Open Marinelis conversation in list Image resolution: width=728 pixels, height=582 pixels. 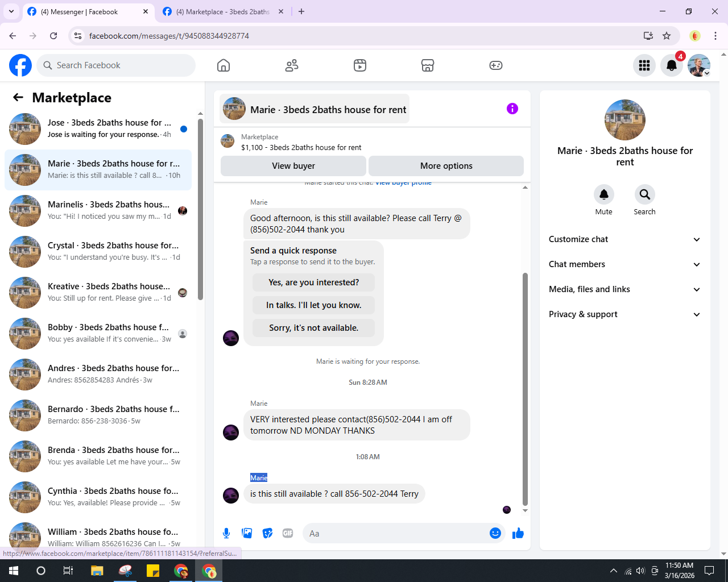98,211
